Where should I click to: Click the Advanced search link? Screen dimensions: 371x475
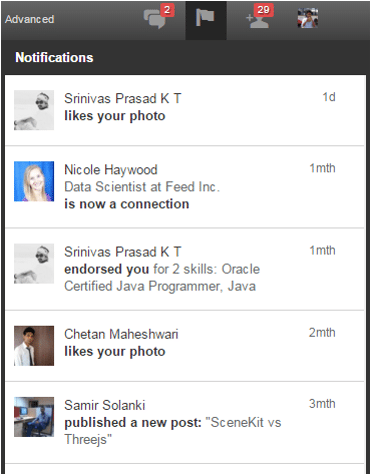29,19
